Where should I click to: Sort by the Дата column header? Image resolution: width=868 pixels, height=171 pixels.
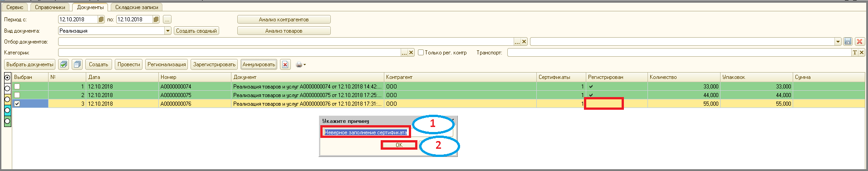tap(123, 77)
